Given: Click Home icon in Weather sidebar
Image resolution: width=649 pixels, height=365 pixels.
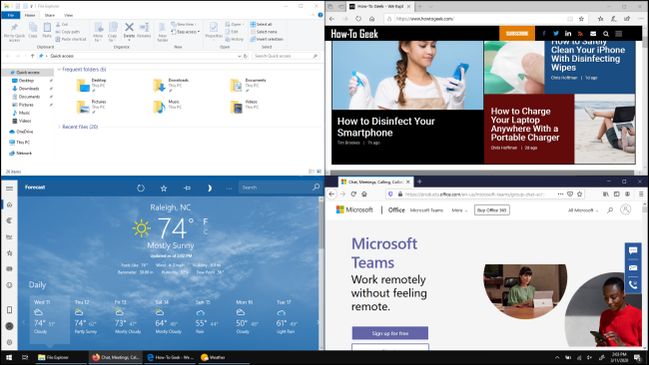Looking at the screenshot, I should coord(9,204).
